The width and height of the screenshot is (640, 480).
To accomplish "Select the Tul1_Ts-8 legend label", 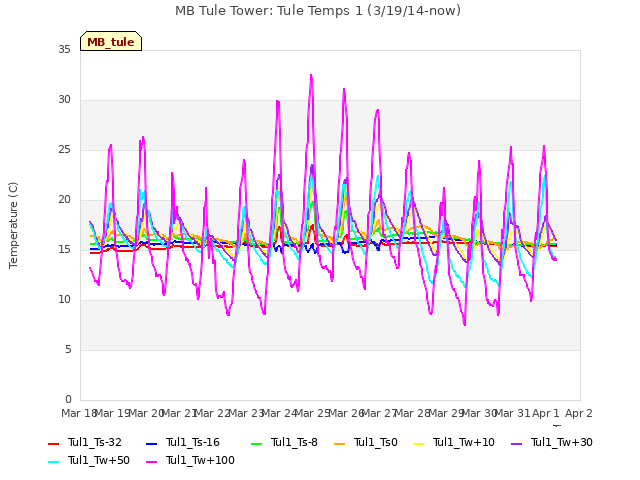I will [294, 442].
